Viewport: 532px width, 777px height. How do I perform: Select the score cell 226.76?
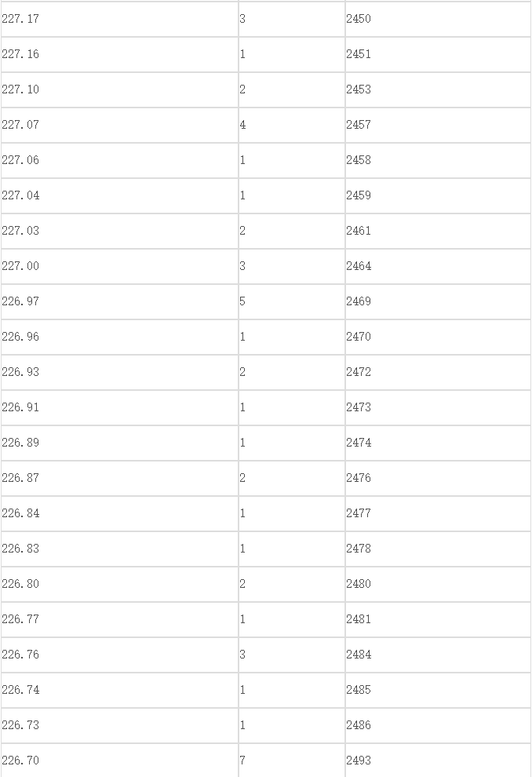coord(119,655)
